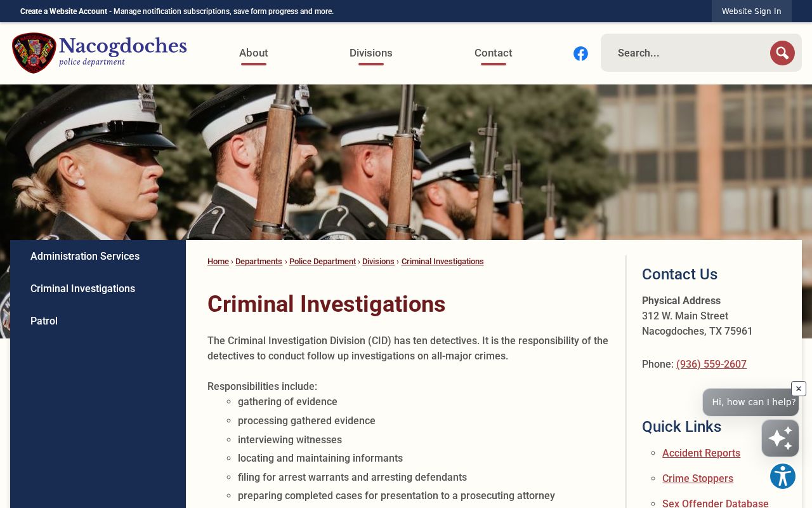Image resolution: width=812 pixels, height=508 pixels.
Task: Go to Police Department breadcrumb
Action: (322, 262)
